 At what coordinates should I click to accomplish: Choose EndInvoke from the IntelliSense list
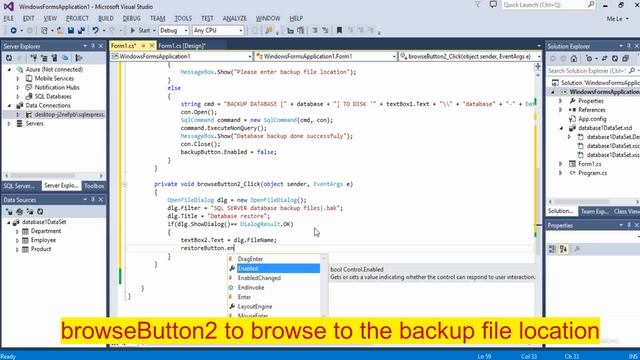(274, 288)
